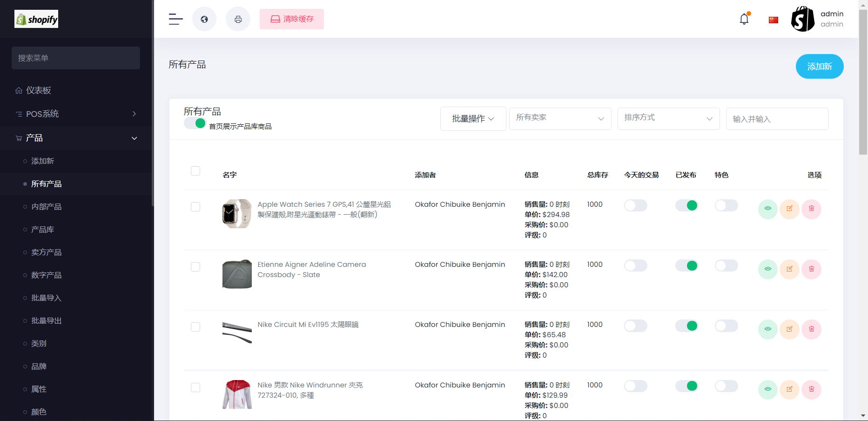
Task: Toggle 特色 switch for Apple Watch
Action: [727, 205]
